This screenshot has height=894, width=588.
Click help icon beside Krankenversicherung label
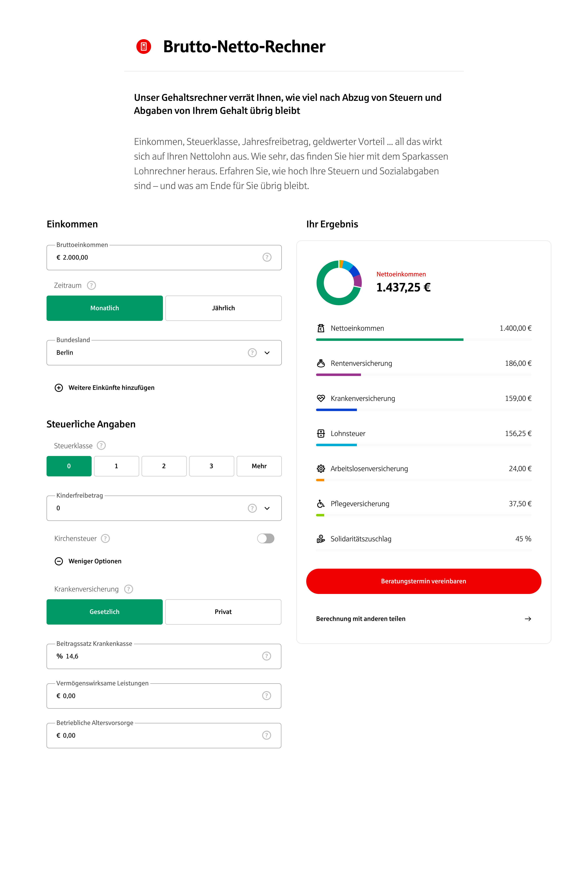click(128, 589)
